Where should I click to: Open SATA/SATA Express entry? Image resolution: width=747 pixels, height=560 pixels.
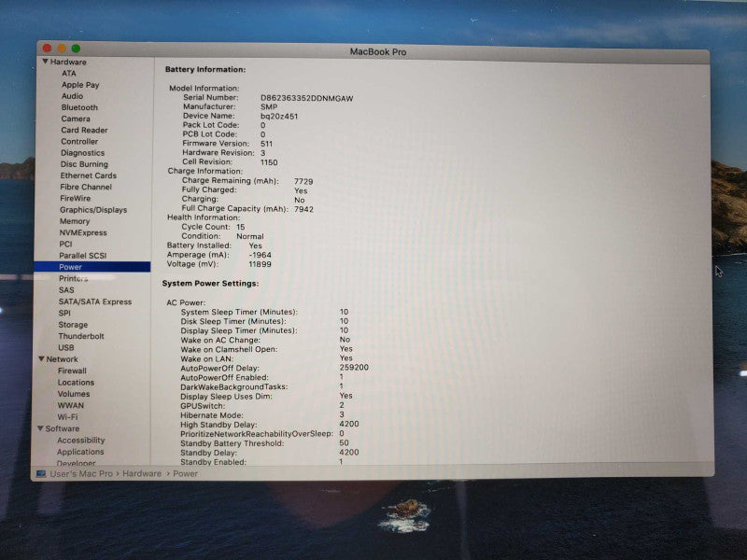(95, 301)
